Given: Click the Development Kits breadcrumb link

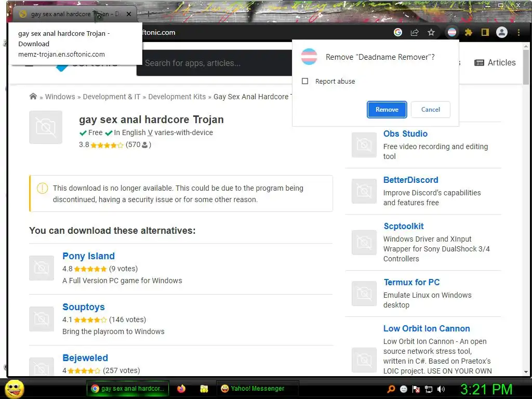Looking at the screenshot, I should (x=177, y=97).
